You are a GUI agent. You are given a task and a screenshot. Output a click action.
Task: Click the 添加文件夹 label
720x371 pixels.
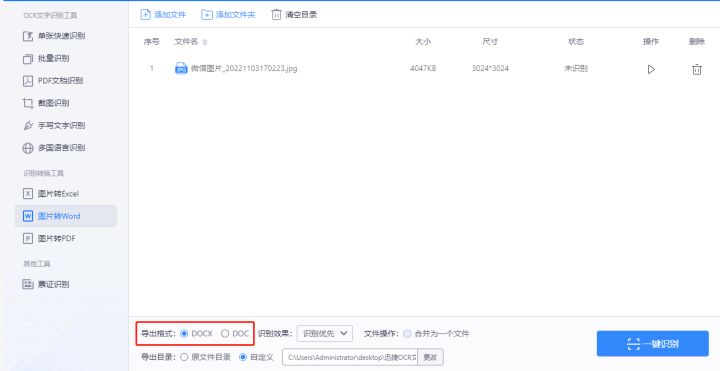(236, 15)
